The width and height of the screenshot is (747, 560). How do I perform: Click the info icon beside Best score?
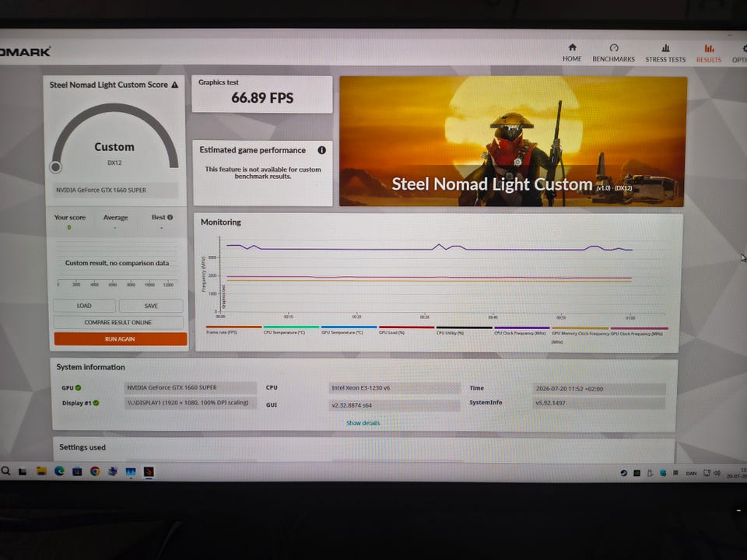[x=170, y=217]
